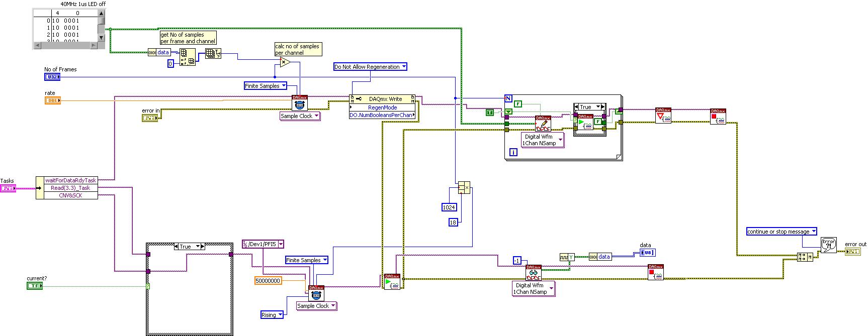Screen dimensions: 868x336
Task: Select the DAQmx Write VI inside the For Loop
Action: click(x=543, y=124)
